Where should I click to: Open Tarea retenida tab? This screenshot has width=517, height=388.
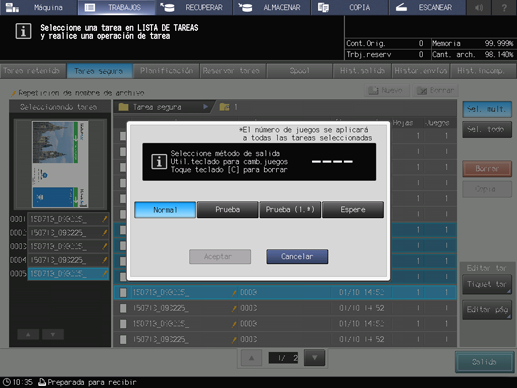[33, 71]
